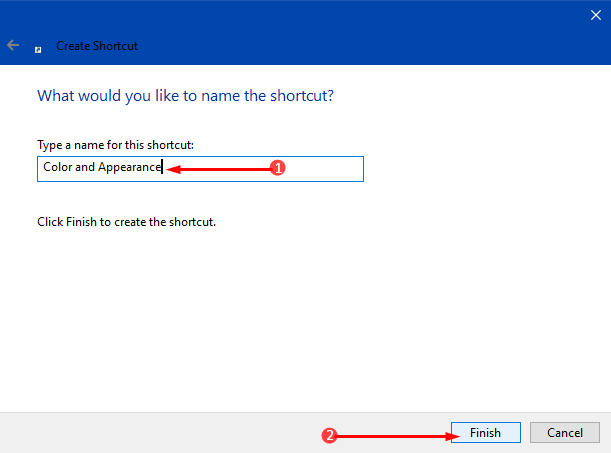This screenshot has width=611, height=453.
Task: Cancel the shortcut creation
Action: (565, 432)
